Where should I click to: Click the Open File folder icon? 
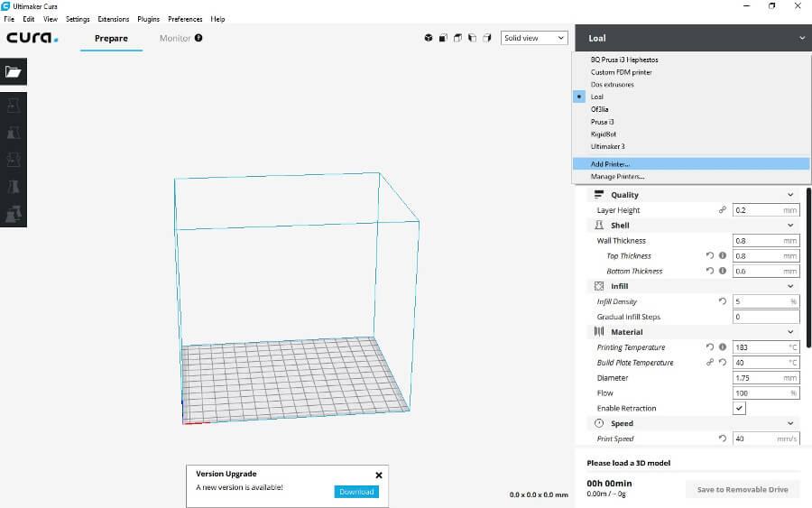(14, 71)
